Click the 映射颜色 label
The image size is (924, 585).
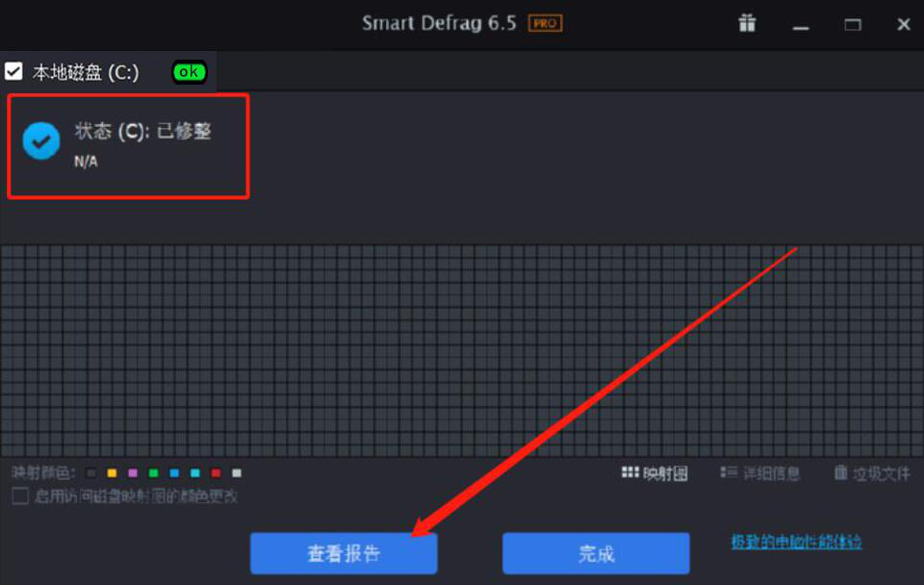[43, 473]
